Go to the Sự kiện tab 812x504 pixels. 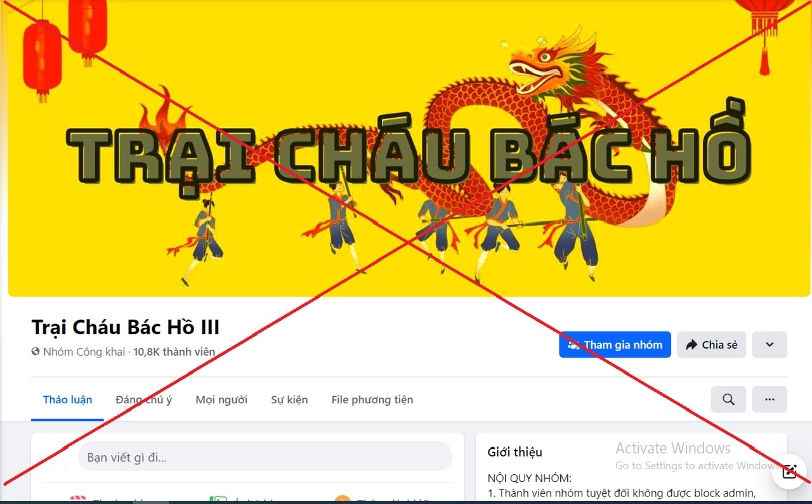coord(289,399)
